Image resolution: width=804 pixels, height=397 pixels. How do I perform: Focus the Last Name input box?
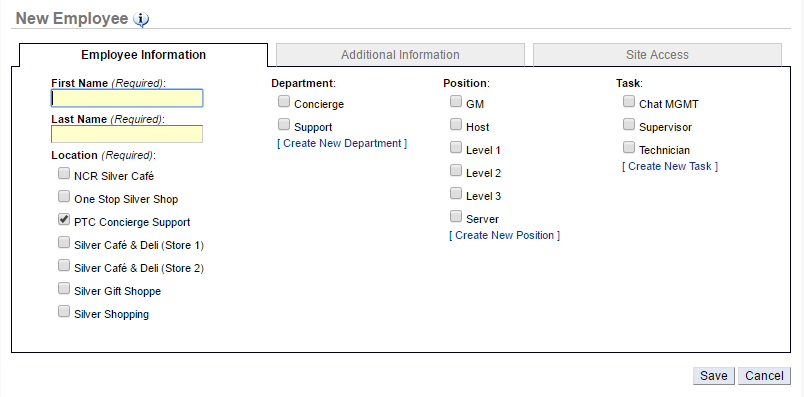[x=127, y=134]
